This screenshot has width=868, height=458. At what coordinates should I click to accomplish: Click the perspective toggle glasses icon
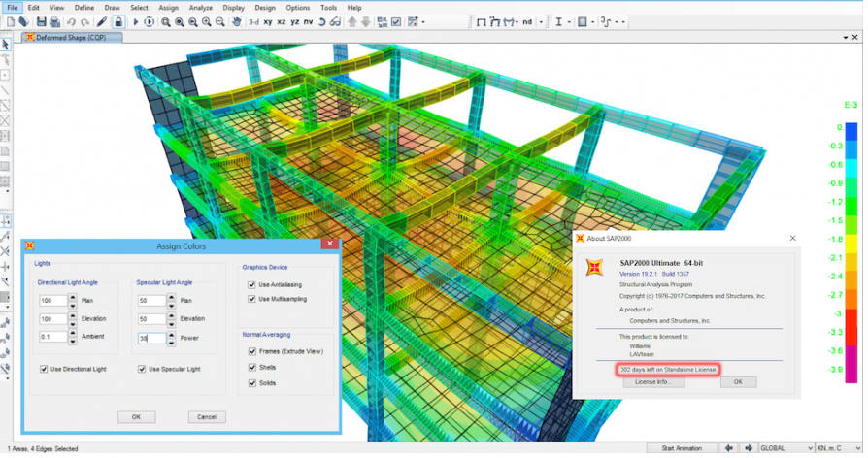[x=335, y=22]
